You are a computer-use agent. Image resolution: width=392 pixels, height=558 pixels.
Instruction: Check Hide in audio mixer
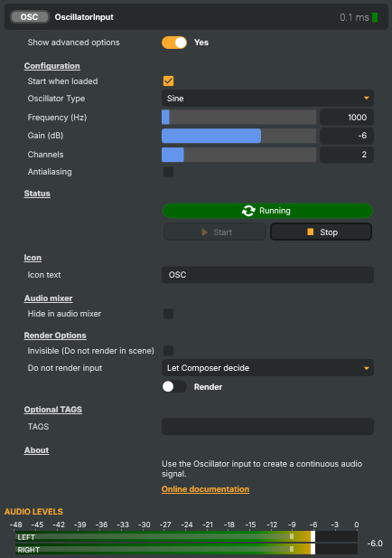tap(169, 314)
